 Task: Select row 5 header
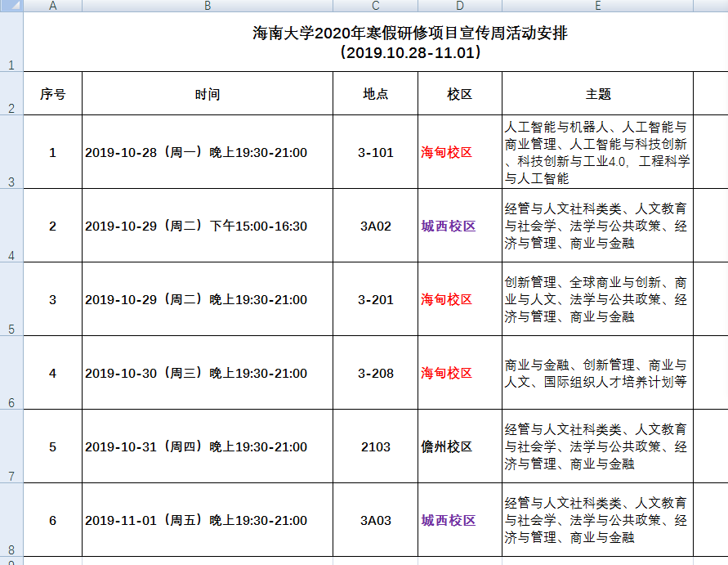point(11,298)
